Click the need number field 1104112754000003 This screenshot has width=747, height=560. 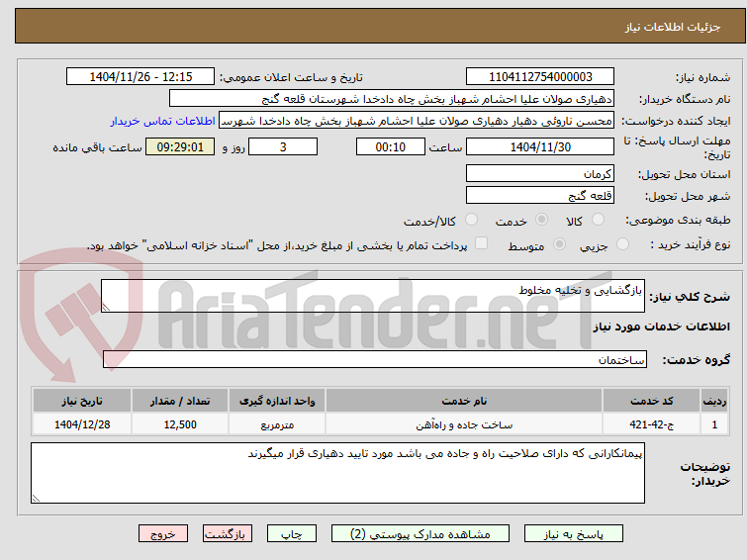tap(540, 77)
